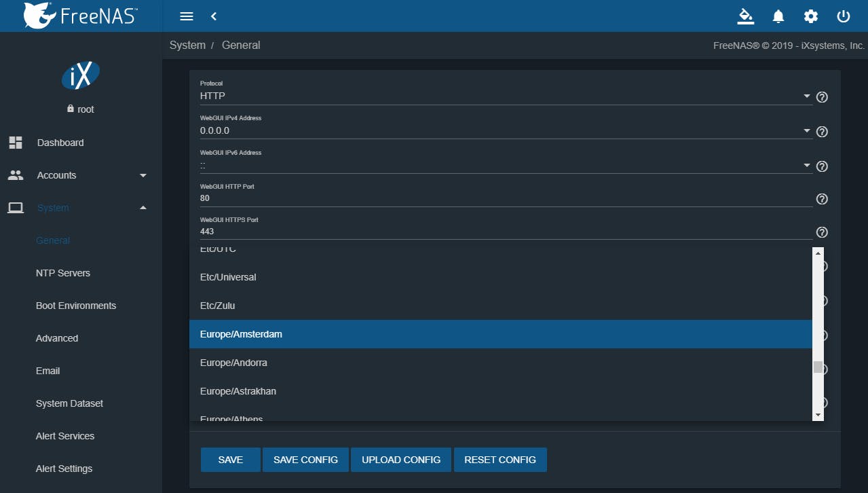Click the Dashboard grid icon
The image size is (868, 493).
pos(16,143)
